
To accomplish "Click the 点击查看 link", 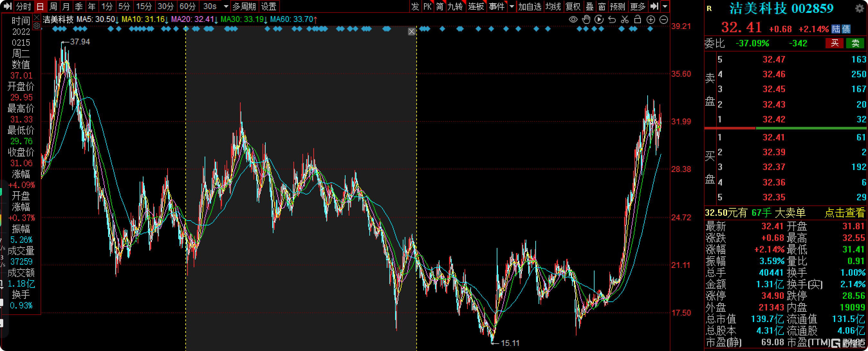I will (x=845, y=213).
